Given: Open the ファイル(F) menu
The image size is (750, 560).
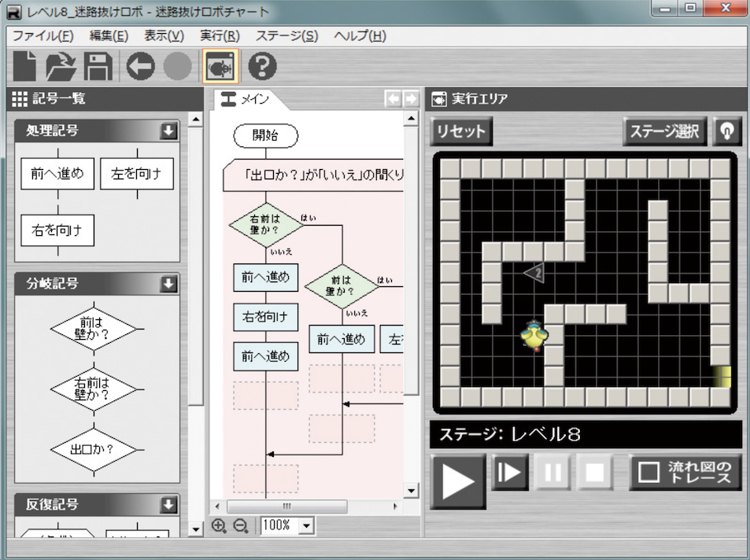Looking at the screenshot, I should coord(43,36).
